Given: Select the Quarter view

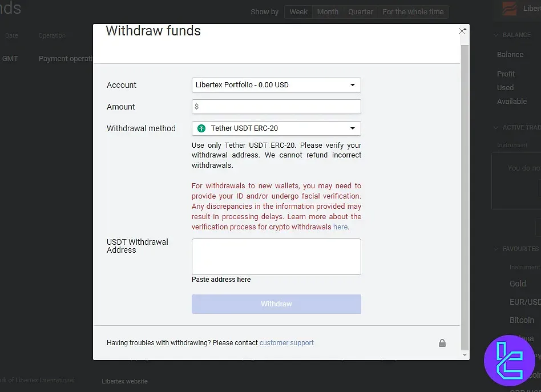Looking at the screenshot, I should pyautogui.click(x=360, y=11).
